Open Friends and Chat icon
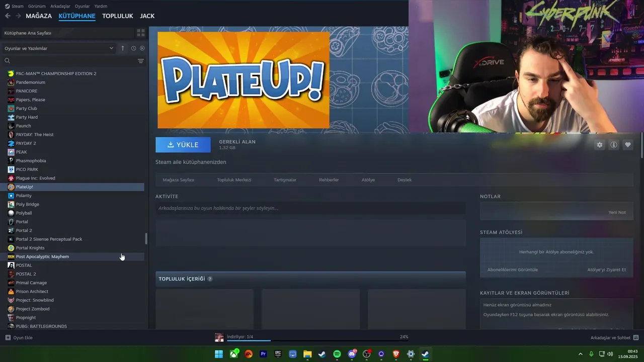644x362 pixels. click(636, 338)
